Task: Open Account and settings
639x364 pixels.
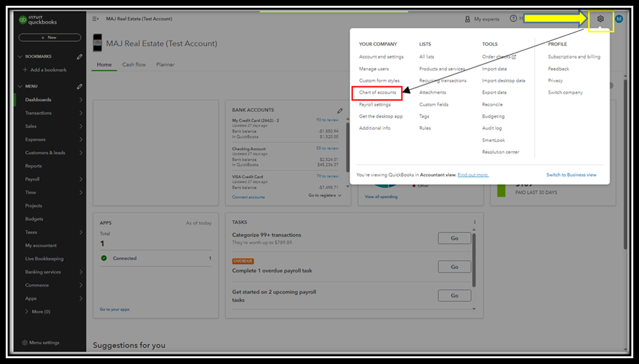Action: click(x=381, y=57)
